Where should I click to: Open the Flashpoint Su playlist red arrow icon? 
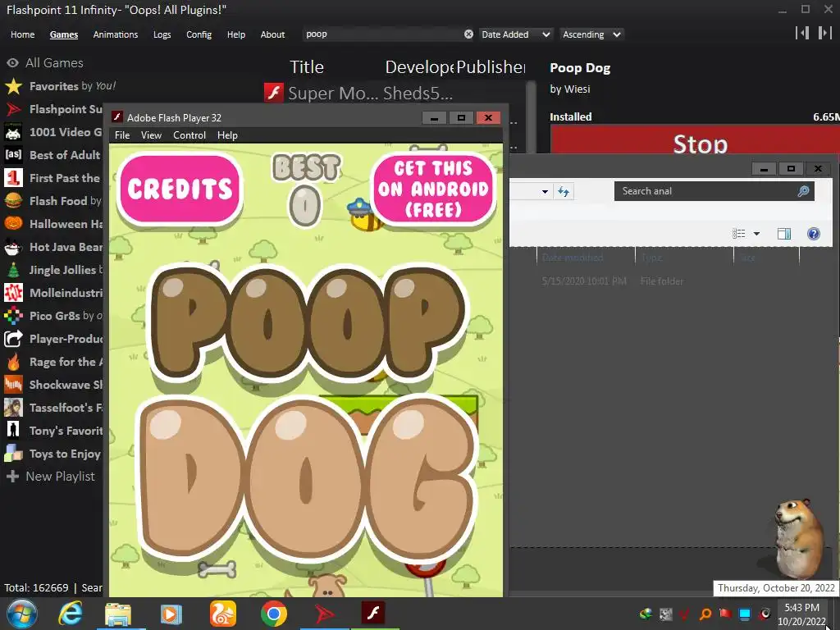13,109
